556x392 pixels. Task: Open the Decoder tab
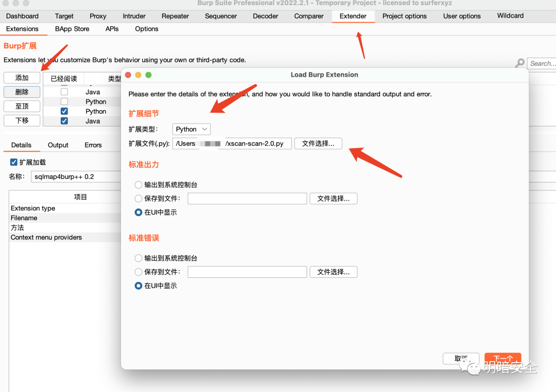pos(265,16)
